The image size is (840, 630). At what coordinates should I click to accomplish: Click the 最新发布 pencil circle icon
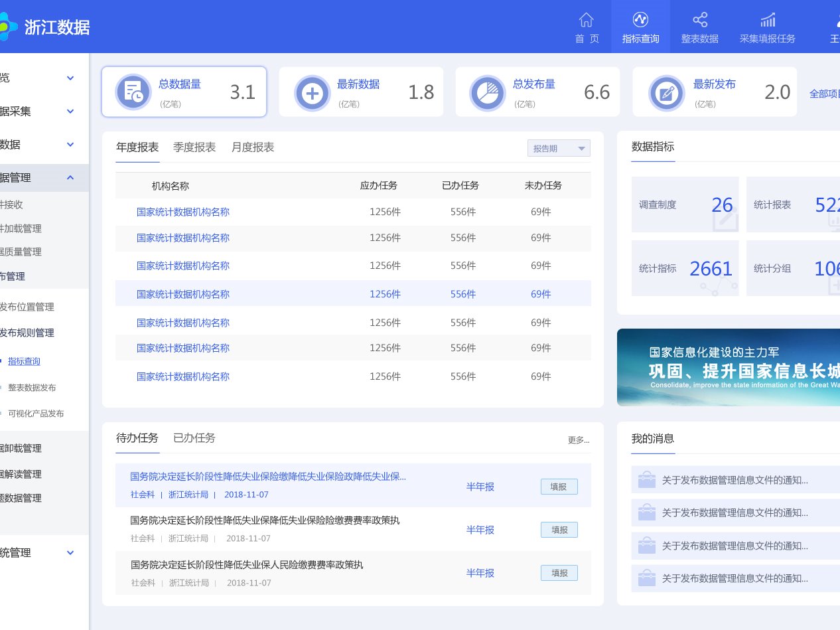(x=667, y=92)
